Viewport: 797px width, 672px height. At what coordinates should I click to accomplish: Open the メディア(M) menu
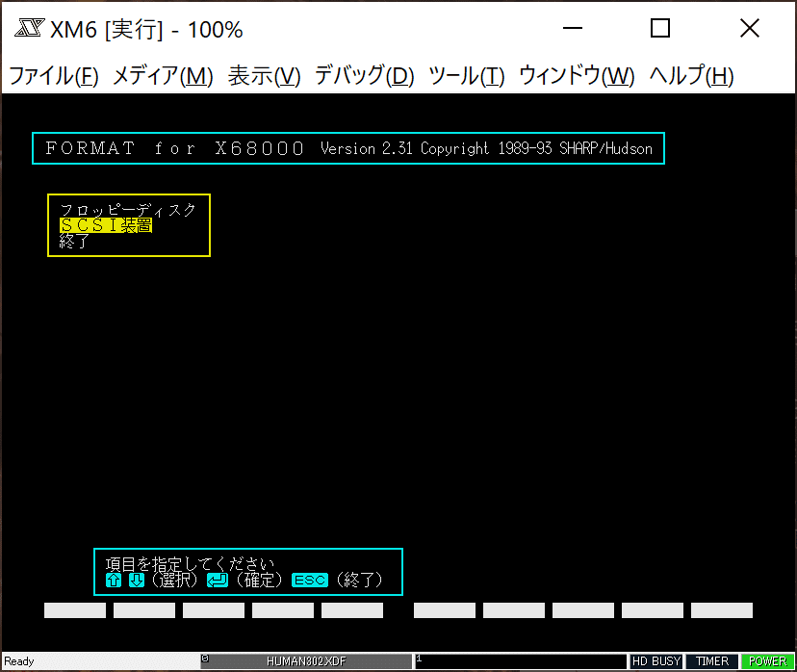[162, 76]
